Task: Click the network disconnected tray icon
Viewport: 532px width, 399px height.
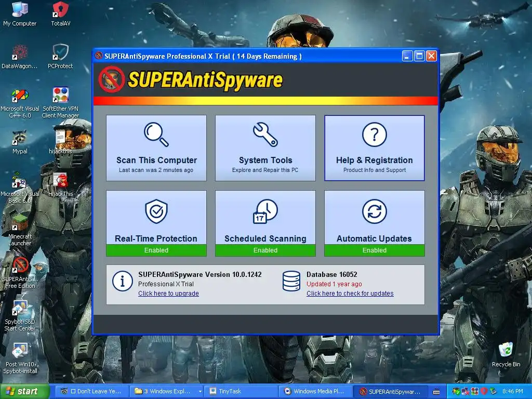Action: [x=465, y=391]
